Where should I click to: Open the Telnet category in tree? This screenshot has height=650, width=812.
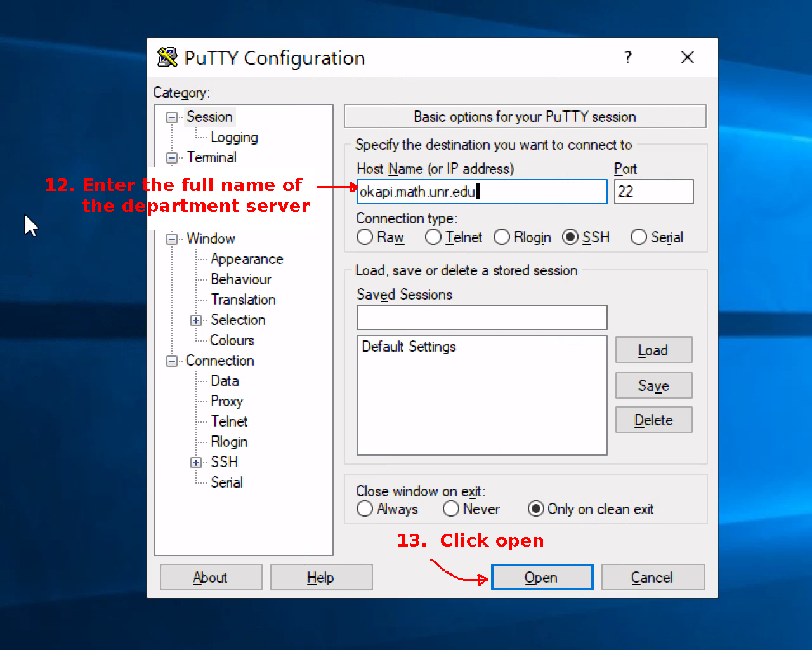point(229,421)
